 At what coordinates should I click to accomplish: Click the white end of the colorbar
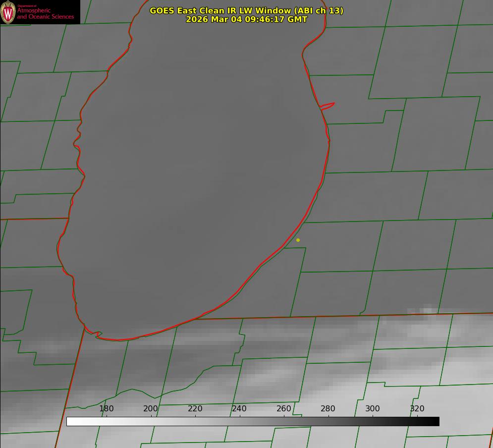click(x=70, y=421)
